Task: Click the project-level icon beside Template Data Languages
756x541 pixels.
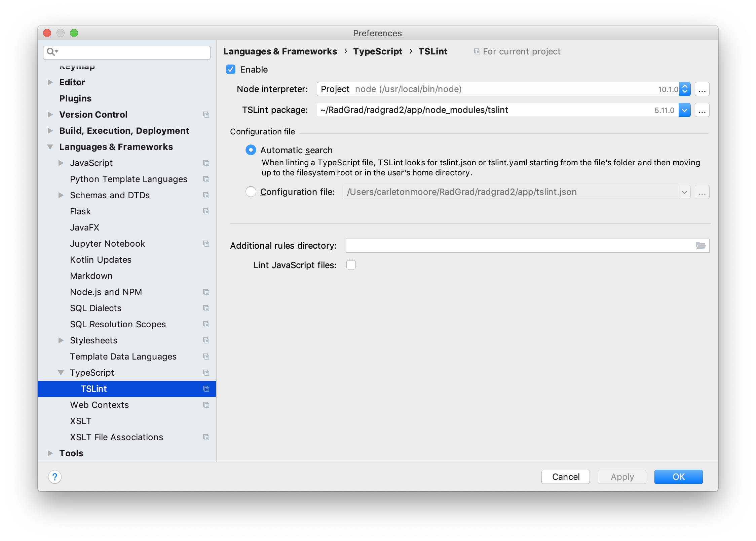Action: [206, 357]
